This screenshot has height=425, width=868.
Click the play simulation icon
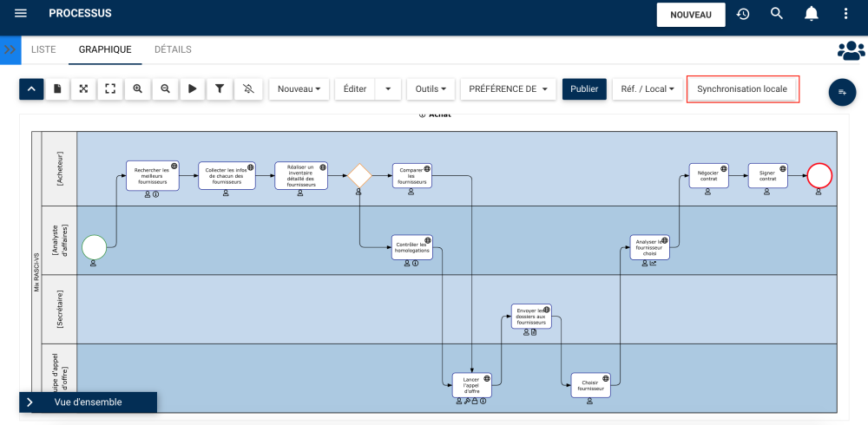coord(193,88)
